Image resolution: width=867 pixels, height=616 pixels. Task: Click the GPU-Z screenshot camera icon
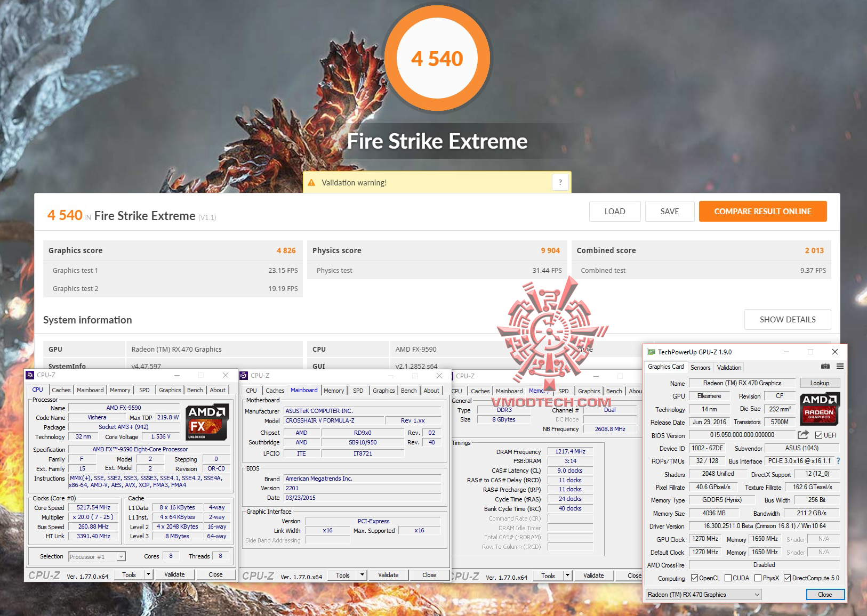[825, 367]
